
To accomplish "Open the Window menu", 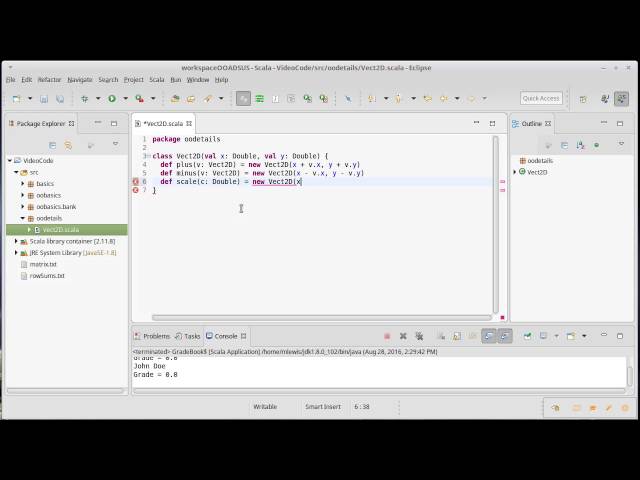I will click(x=198, y=80).
